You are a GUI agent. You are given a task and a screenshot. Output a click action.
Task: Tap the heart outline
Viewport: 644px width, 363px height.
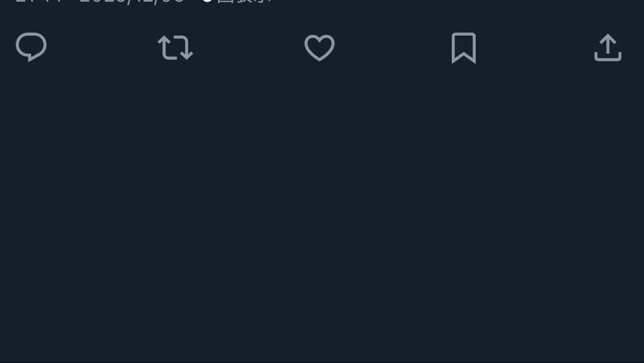pos(320,48)
